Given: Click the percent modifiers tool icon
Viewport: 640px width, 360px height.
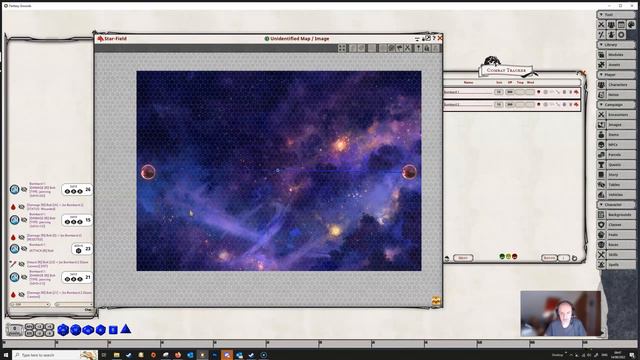Looking at the screenshot, I should (601, 35).
